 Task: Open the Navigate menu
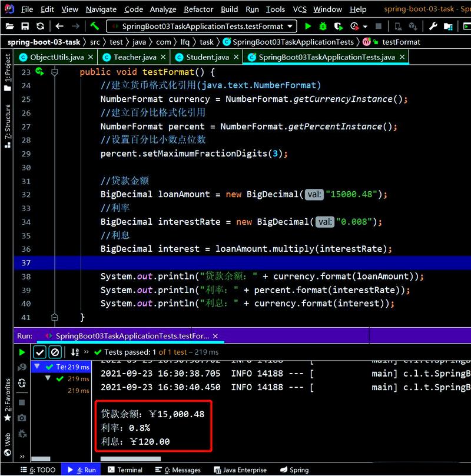pos(101,9)
